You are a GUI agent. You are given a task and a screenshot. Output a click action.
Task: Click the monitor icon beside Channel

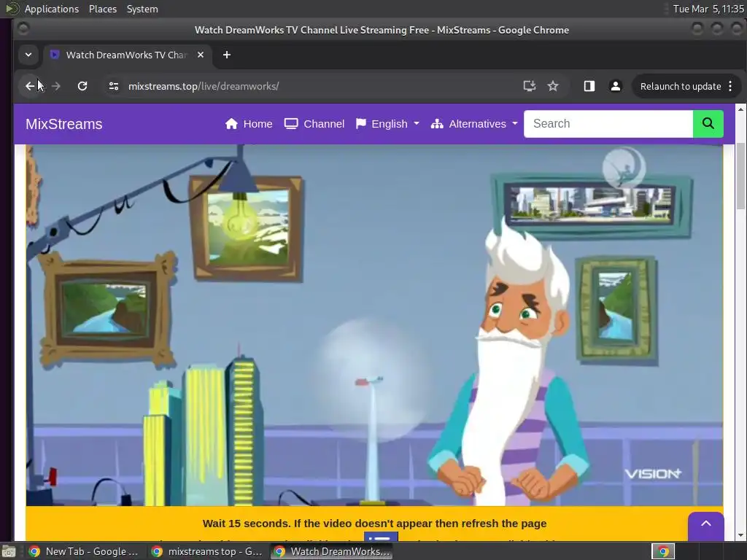(291, 124)
